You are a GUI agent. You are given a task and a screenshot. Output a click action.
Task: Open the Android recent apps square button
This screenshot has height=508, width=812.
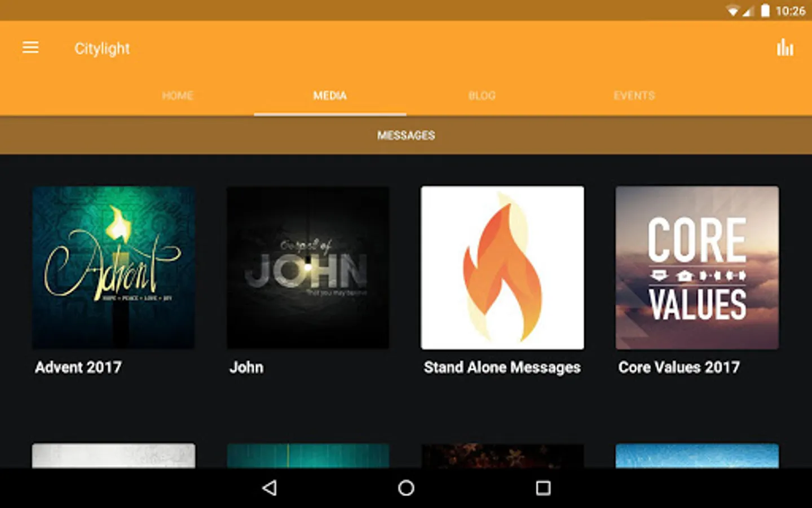(543, 488)
